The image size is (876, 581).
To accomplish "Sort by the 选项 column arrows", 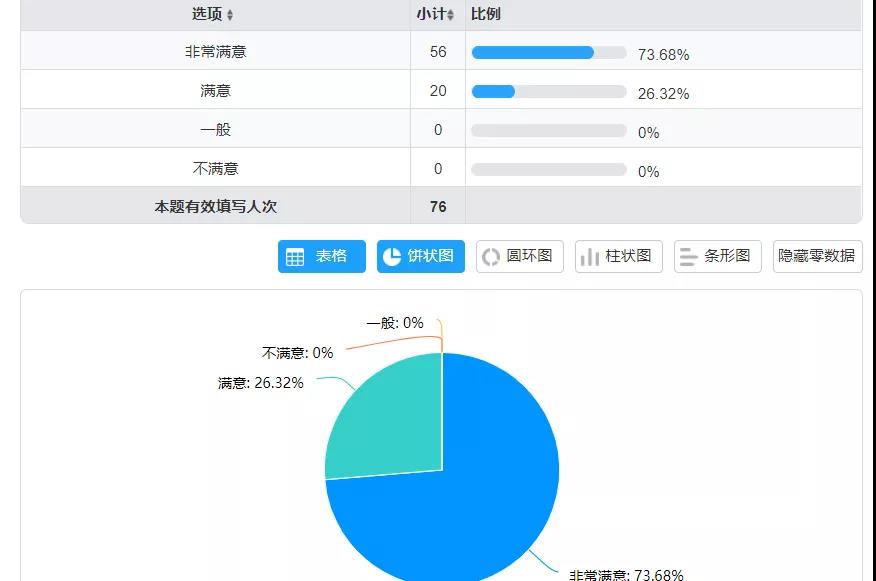I will pyautogui.click(x=230, y=15).
